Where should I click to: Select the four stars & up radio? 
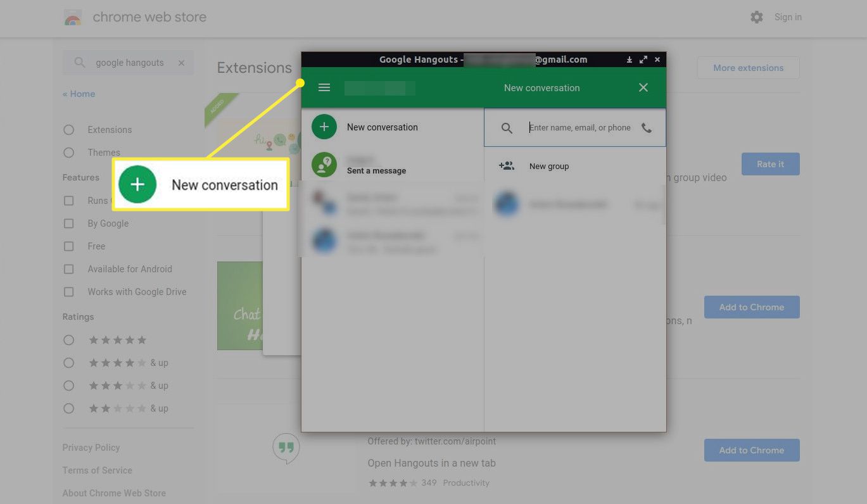[x=68, y=363]
